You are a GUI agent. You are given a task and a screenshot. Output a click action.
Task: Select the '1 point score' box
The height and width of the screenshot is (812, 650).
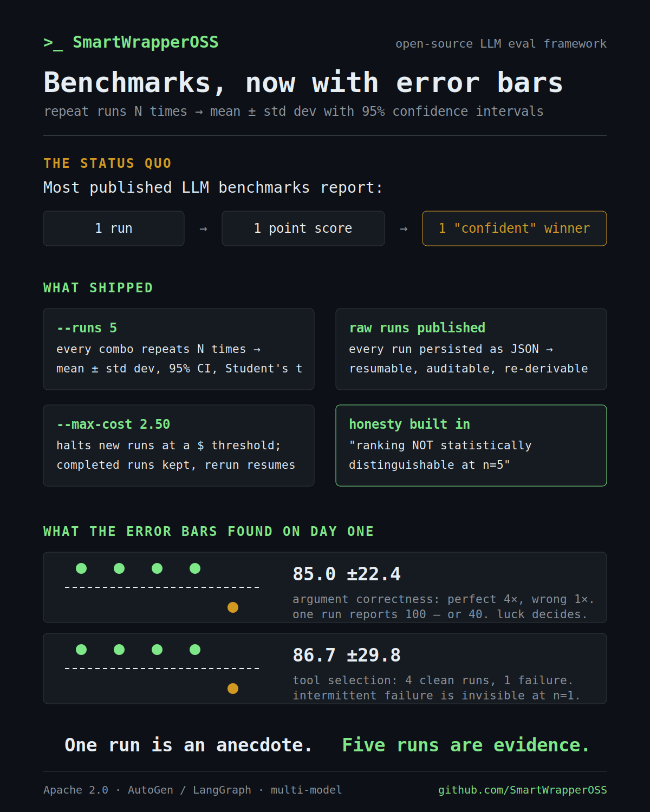click(303, 228)
